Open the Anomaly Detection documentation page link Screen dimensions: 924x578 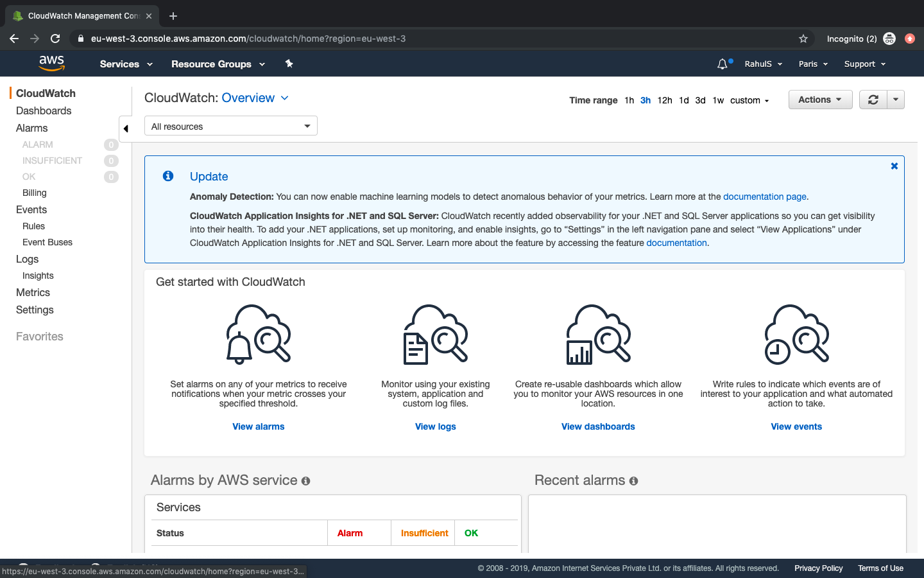point(764,197)
